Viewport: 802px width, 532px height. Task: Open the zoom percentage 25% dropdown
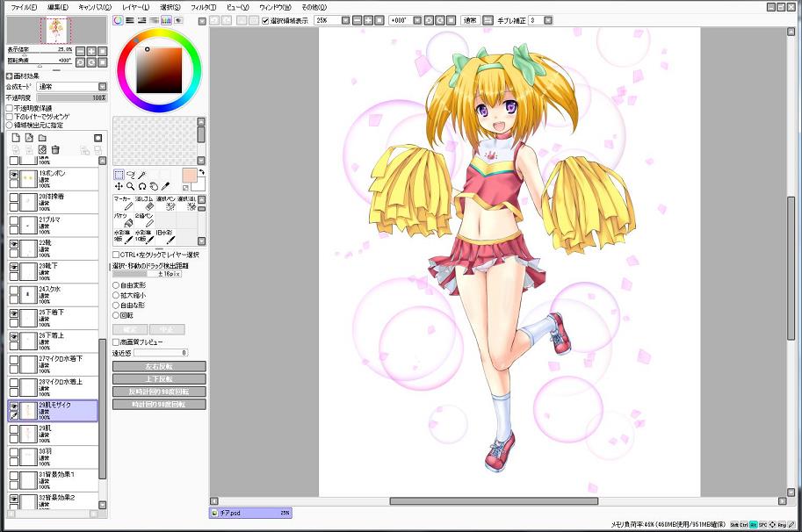point(346,19)
